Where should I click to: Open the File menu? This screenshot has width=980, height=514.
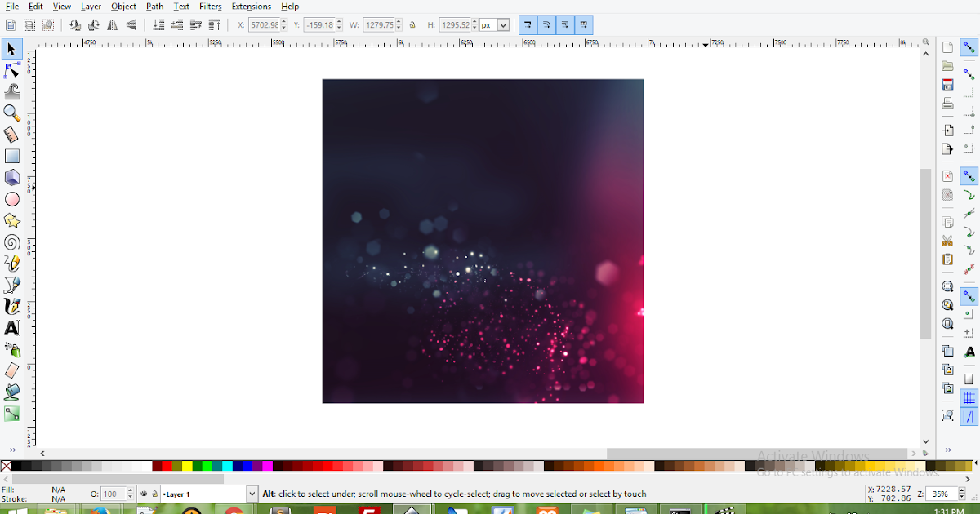[12, 7]
